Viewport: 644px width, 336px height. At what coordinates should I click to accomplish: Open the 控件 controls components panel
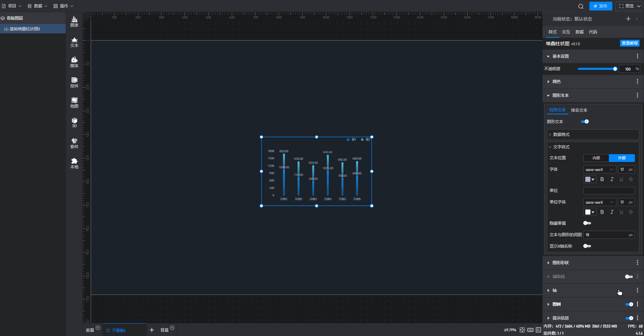[x=74, y=83]
